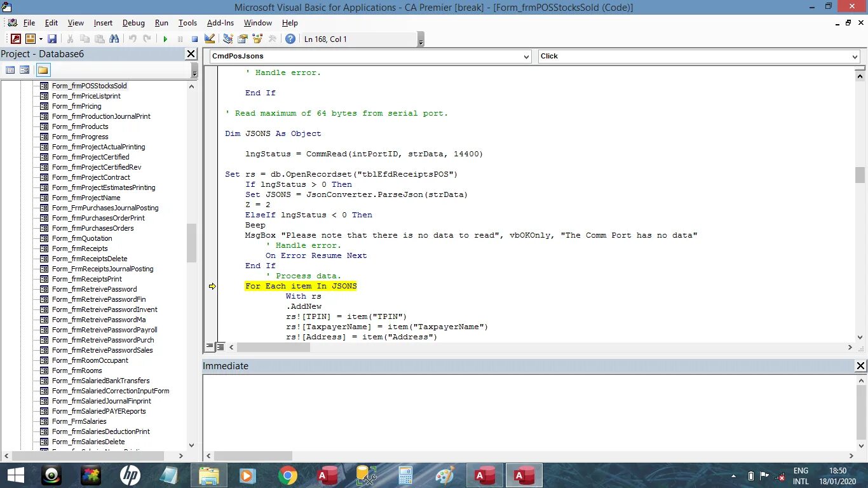
Task: Click the Undo arrow icon
Action: click(x=132, y=39)
